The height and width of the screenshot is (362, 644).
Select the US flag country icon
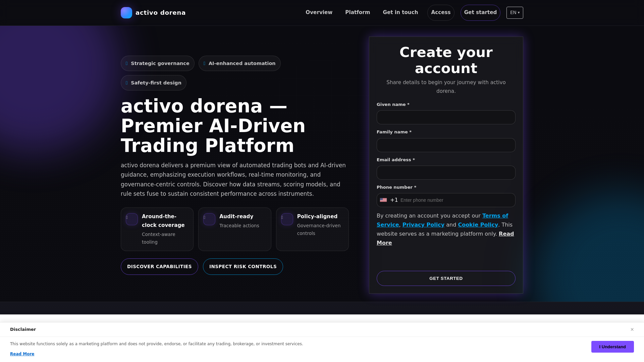pos(383,200)
